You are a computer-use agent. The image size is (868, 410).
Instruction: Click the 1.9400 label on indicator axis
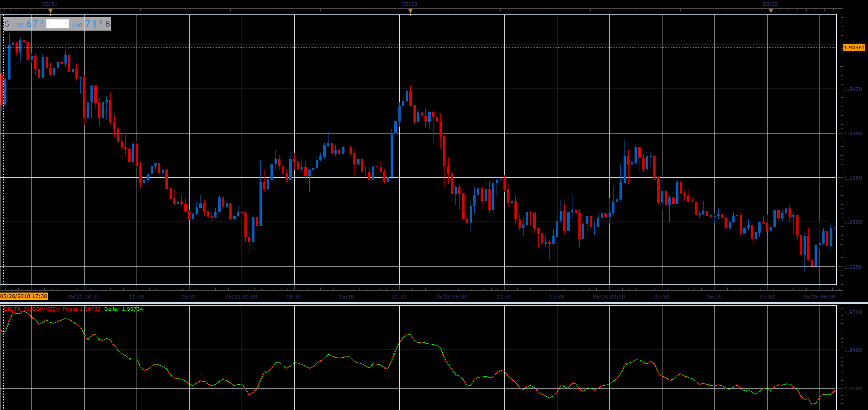coord(853,350)
